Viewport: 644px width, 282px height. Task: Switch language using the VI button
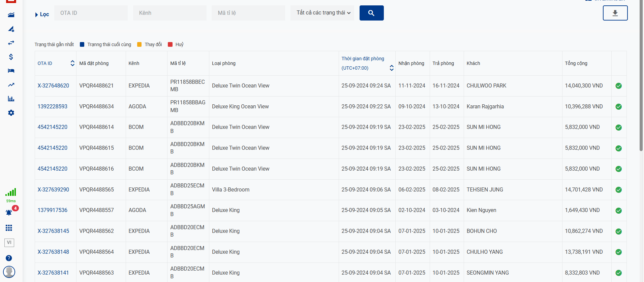(x=9, y=243)
